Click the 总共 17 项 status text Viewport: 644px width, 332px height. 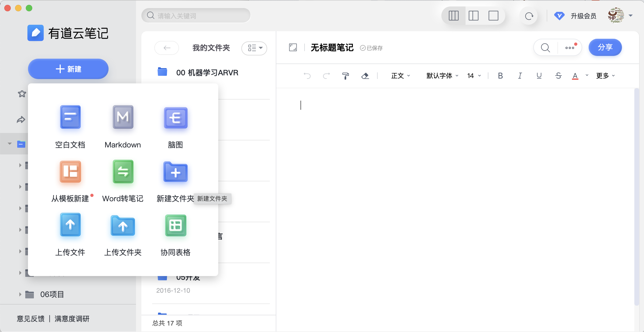(167, 323)
